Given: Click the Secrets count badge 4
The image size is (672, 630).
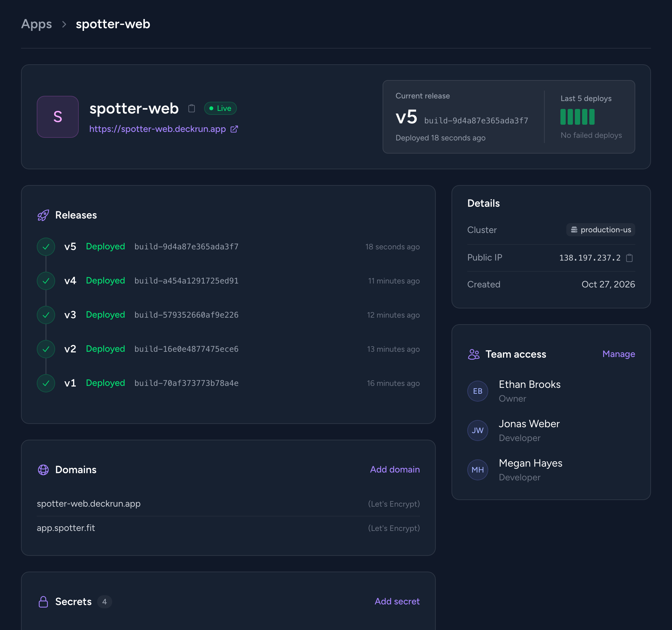Looking at the screenshot, I should pos(104,602).
